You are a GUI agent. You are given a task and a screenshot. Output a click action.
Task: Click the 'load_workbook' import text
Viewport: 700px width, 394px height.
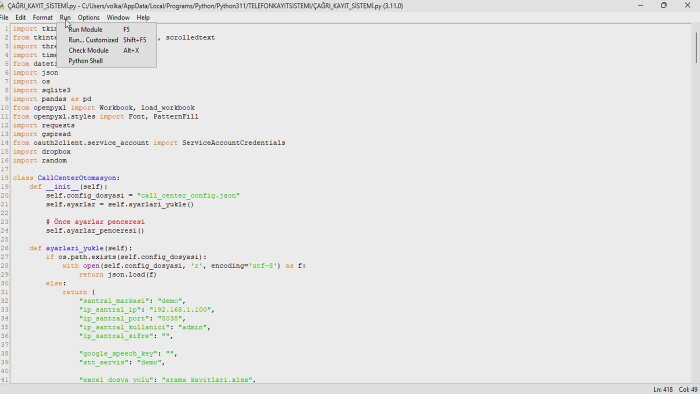(168, 108)
